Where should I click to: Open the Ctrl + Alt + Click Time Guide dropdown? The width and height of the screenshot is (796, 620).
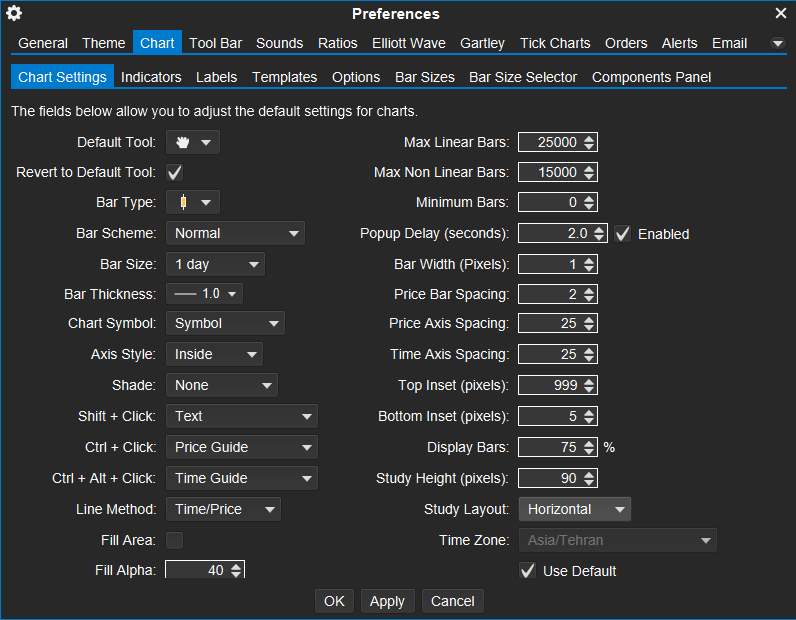242,478
